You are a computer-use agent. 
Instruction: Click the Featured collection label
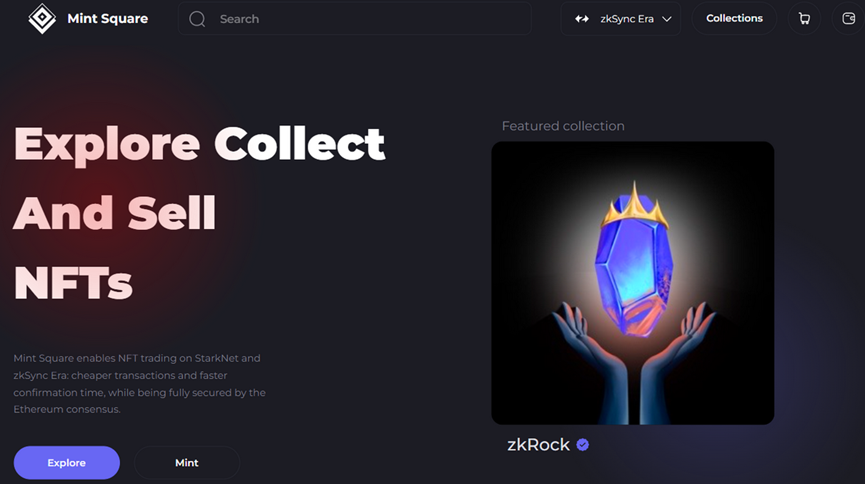coord(563,126)
